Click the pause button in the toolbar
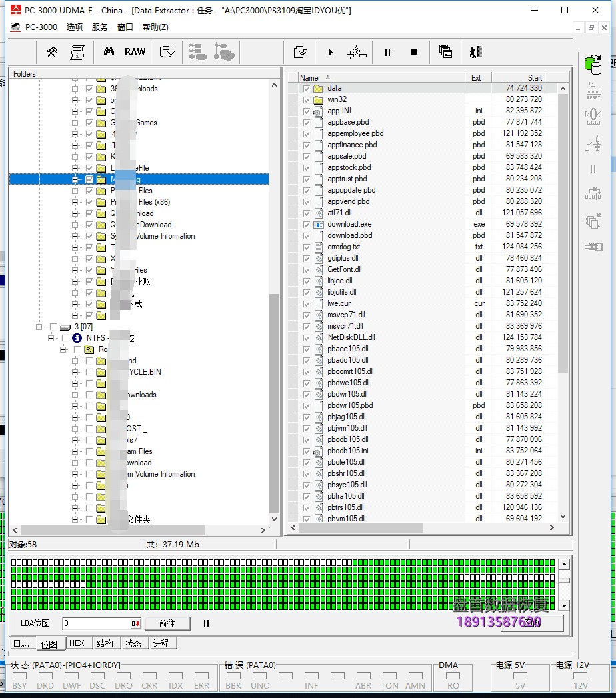Viewport: 616px width, 698px height. 387,52
